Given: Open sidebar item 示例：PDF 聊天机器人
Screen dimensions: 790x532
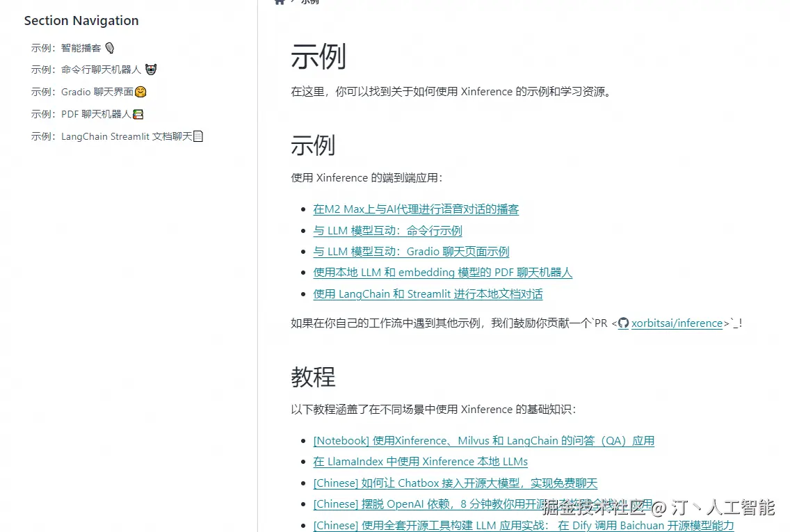Looking at the screenshot, I should pos(87,114).
